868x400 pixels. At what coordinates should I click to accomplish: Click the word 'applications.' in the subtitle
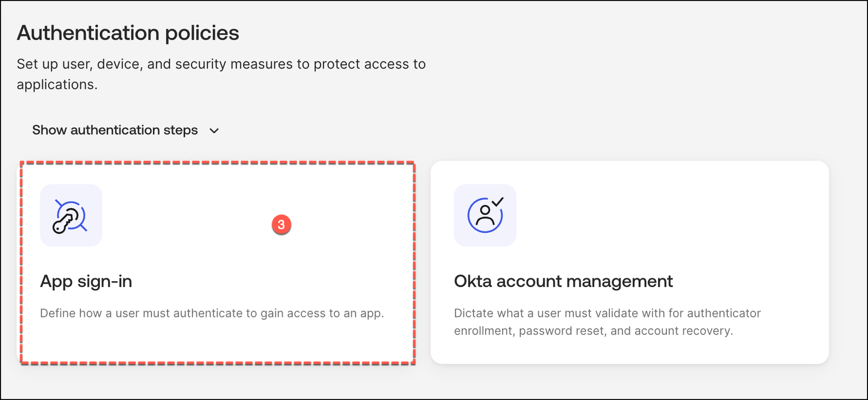pos(57,85)
